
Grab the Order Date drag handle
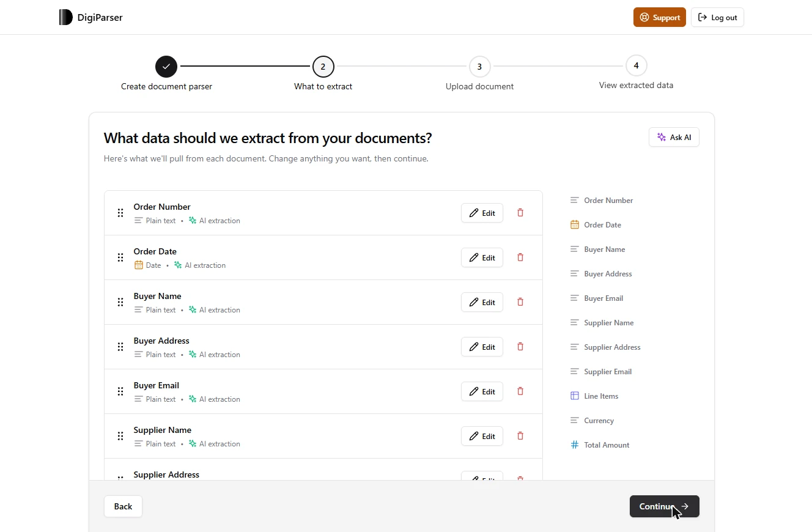120,257
